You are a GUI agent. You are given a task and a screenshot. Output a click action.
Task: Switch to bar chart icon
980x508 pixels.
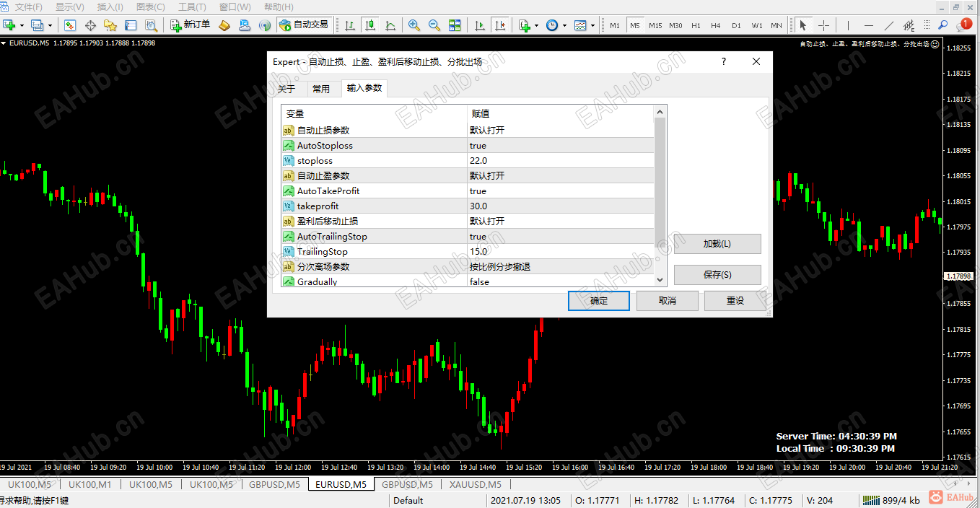pos(350,25)
